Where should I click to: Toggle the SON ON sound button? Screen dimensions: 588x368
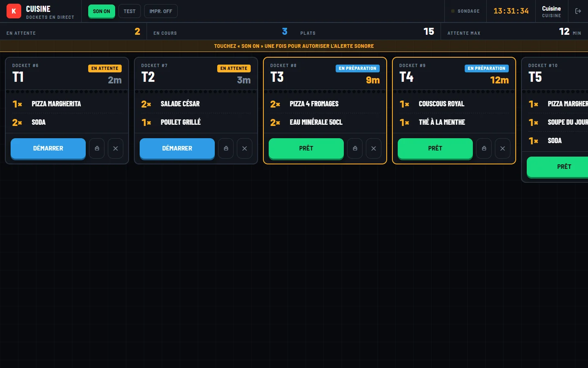(x=102, y=11)
